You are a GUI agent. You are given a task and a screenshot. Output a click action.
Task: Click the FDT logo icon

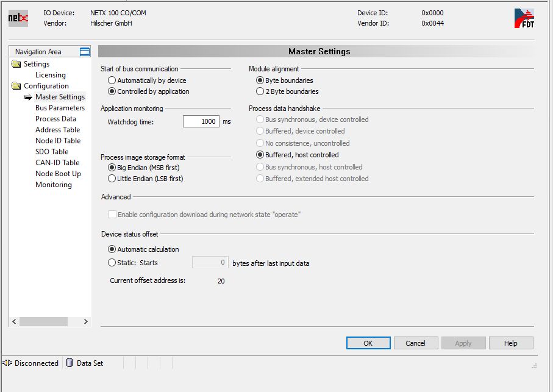click(x=524, y=19)
